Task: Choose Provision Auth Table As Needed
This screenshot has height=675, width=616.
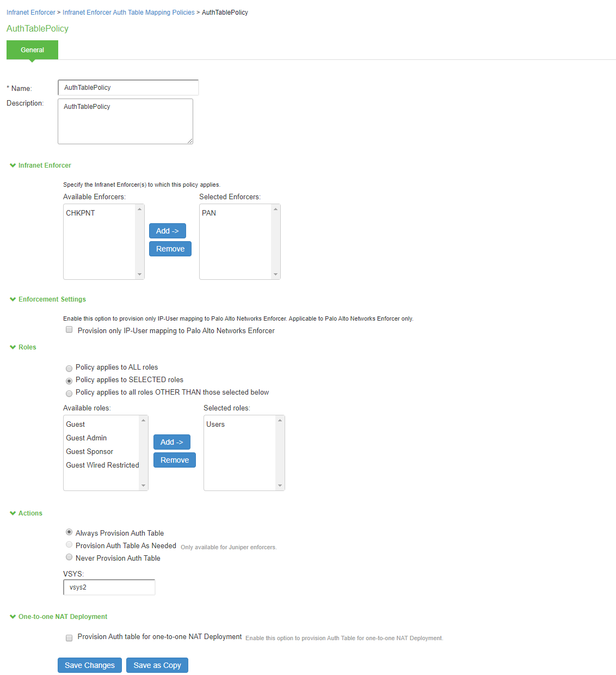Action: point(69,544)
